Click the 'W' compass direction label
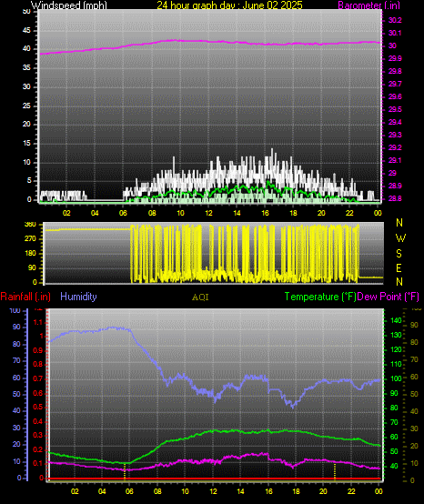Image resolution: width=424 pixels, height=504 pixels. coord(400,238)
